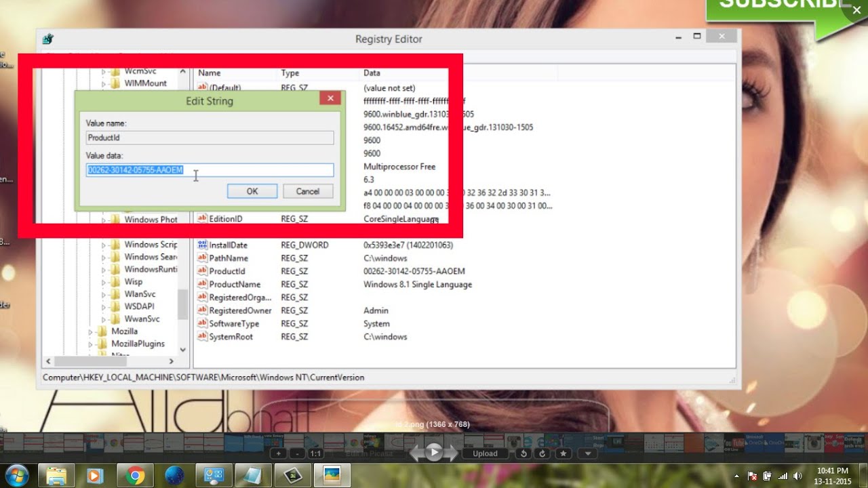Set photo viewer zoom to 1:1
Screen dimensions: 868x488
click(x=316, y=453)
